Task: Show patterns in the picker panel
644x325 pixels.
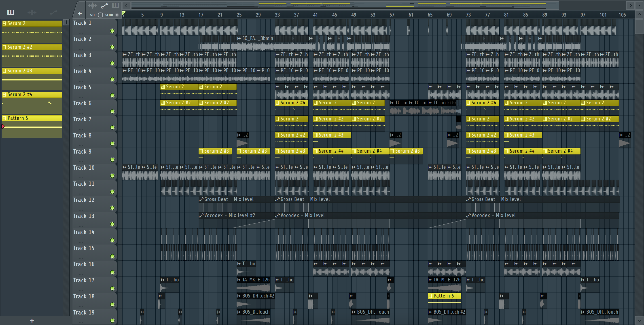Action: 11,12
